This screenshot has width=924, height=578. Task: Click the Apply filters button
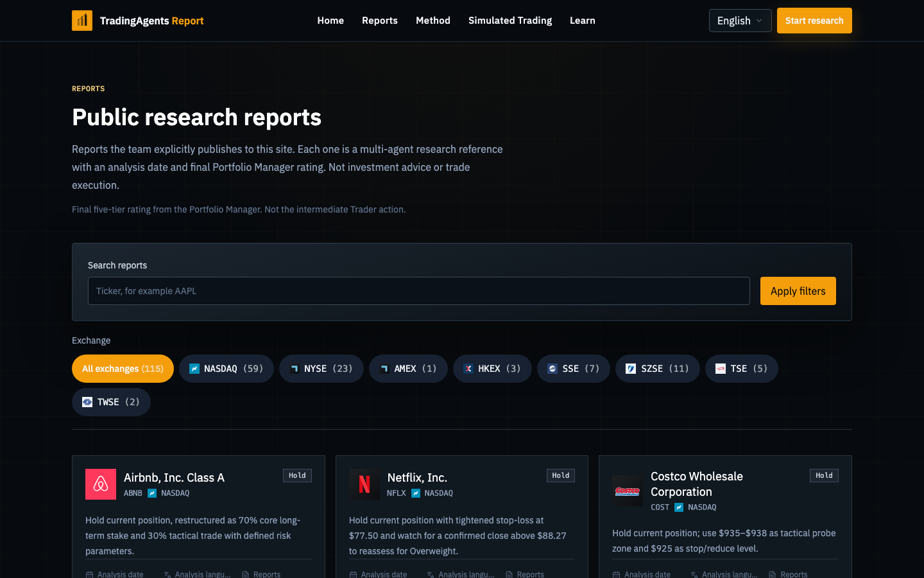tap(798, 291)
